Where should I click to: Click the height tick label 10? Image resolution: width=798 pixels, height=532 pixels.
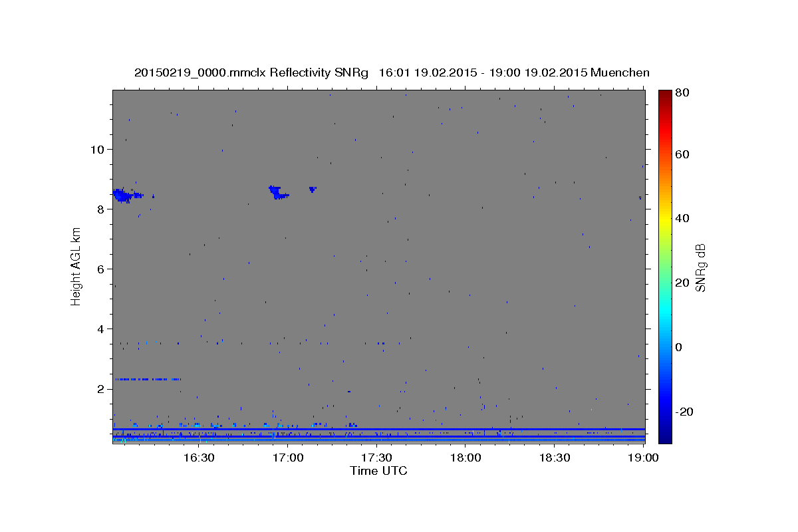tap(98, 149)
